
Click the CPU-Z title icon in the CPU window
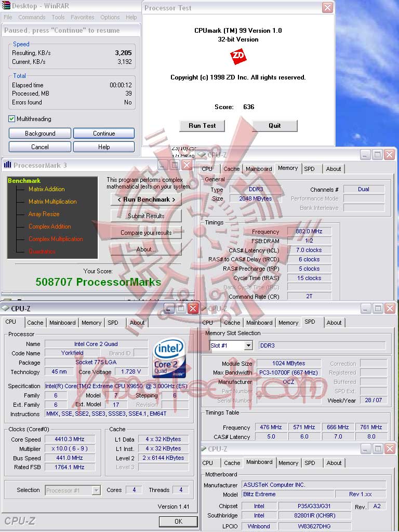coord(5,309)
